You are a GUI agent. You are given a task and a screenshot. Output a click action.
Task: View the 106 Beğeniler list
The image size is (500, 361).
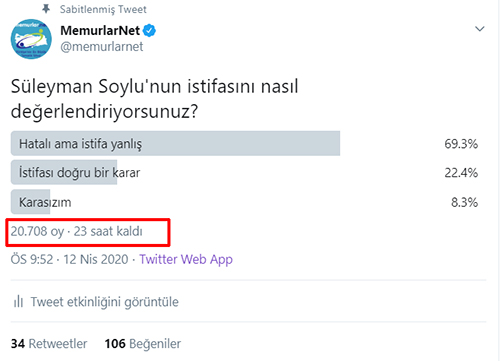pyautogui.click(x=143, y=344)
